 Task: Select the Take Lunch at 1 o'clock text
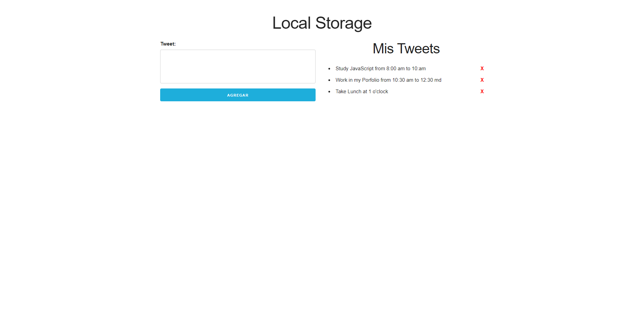361,92
